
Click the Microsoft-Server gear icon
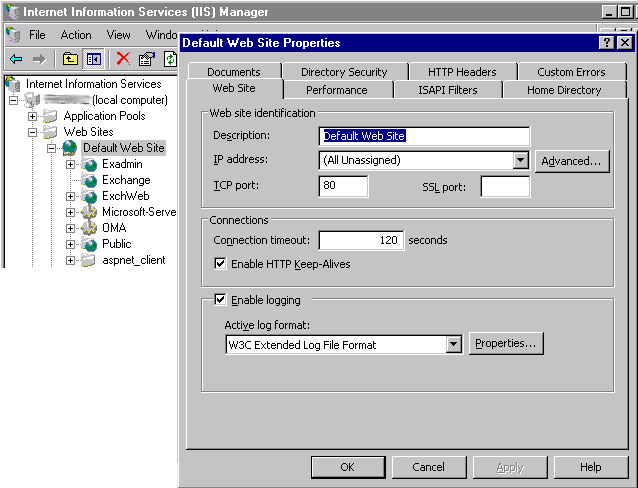click(x=89, y=212)
